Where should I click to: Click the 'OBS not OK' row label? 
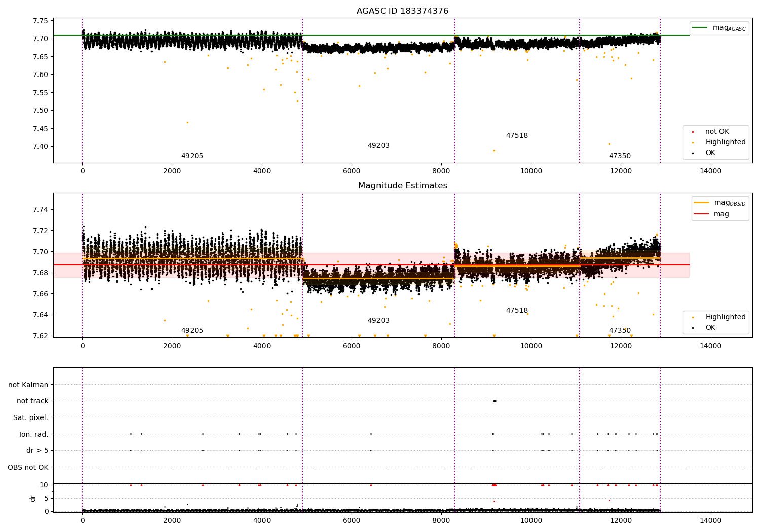[28, 467]
